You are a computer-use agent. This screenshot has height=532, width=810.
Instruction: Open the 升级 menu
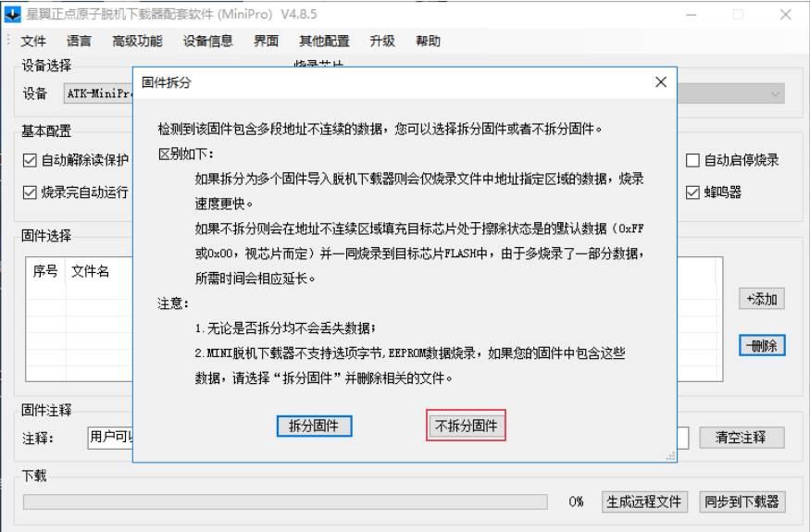coord(382,42)
